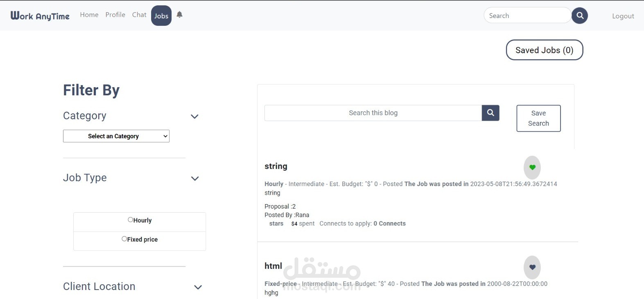
Task: Select the Fixed price radio button
Action: [x=124, y=239]
